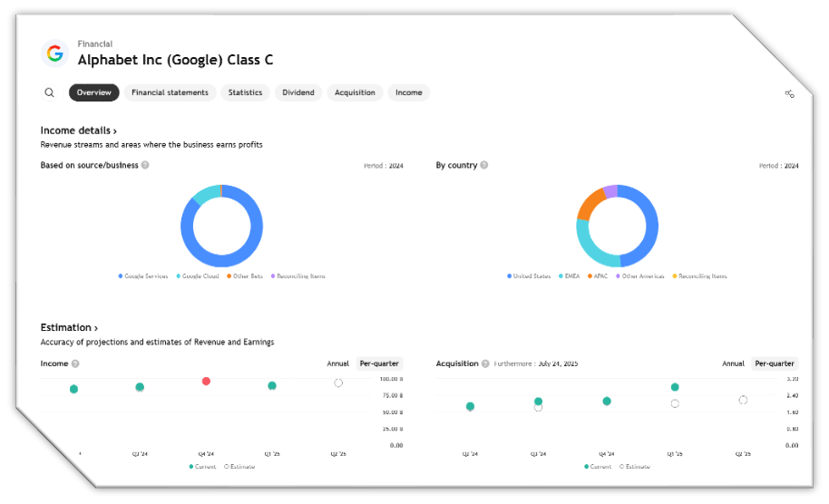
Task: Click the date text July 24, 2025
Action: [558, 363]
